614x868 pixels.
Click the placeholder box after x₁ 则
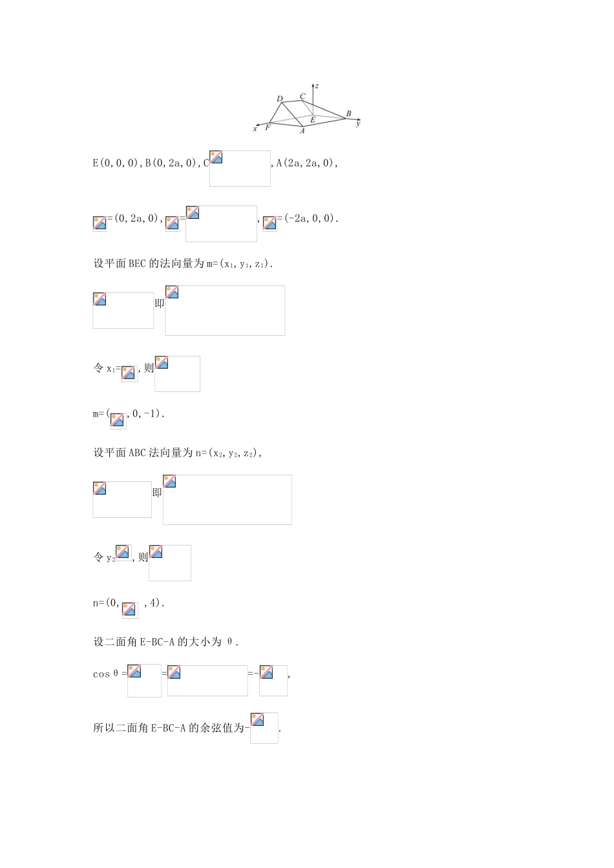click(x=178, y=374)
